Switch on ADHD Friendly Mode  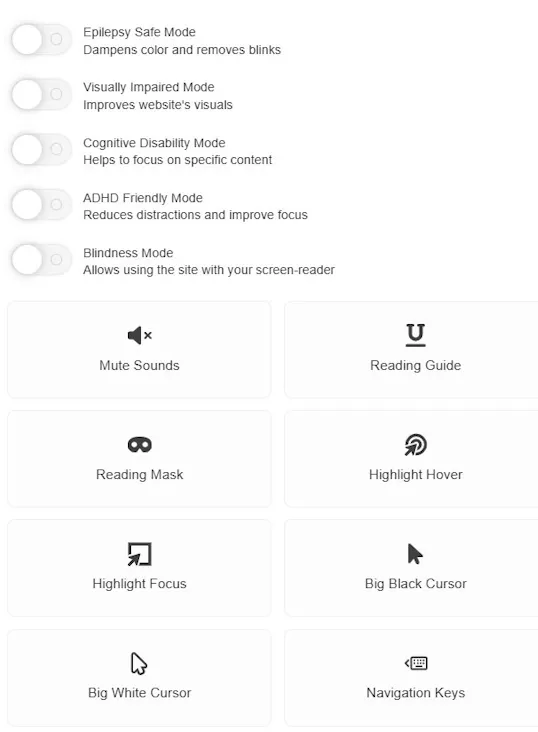point(42,205)
